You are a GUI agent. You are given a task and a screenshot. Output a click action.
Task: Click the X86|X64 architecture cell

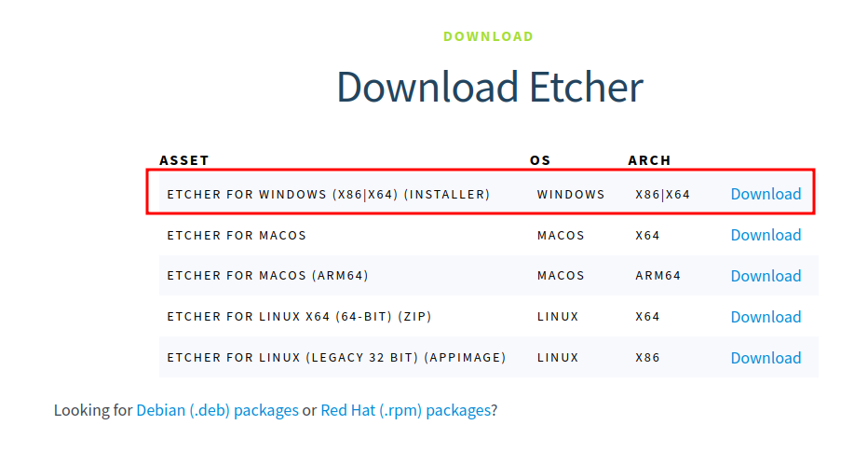(x=662, y=195)
